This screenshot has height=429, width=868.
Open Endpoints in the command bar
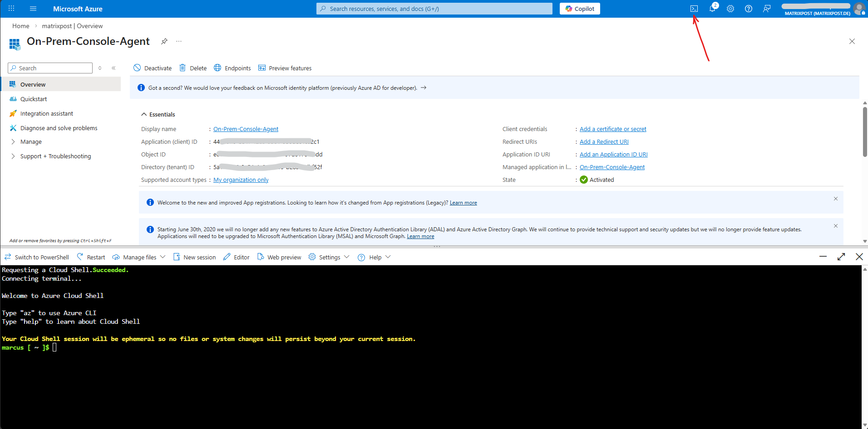point(232,68)
